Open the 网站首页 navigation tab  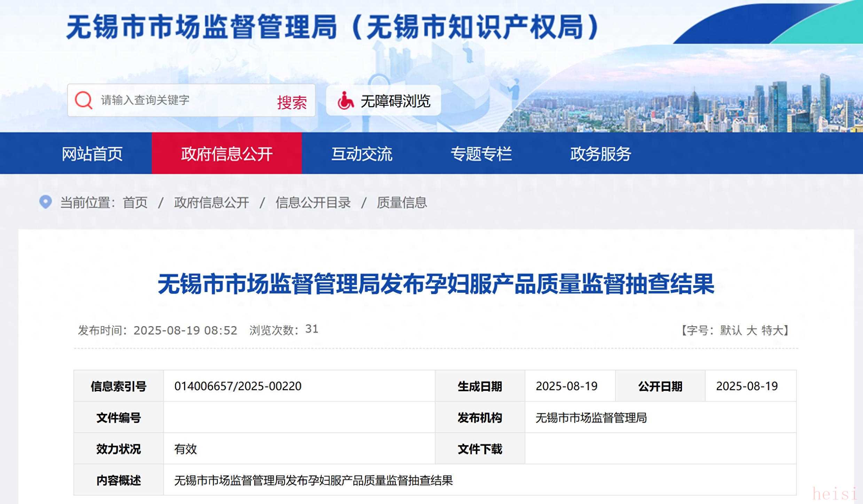point(92,154)
